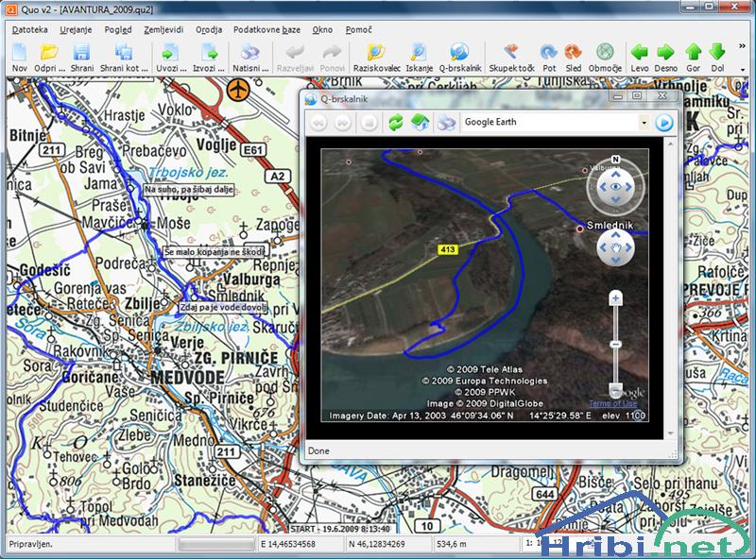This screenshot has width=756, height=560.
Task: Click the Q-brskalnik vertical scrollbar
Action: [671, 288]
